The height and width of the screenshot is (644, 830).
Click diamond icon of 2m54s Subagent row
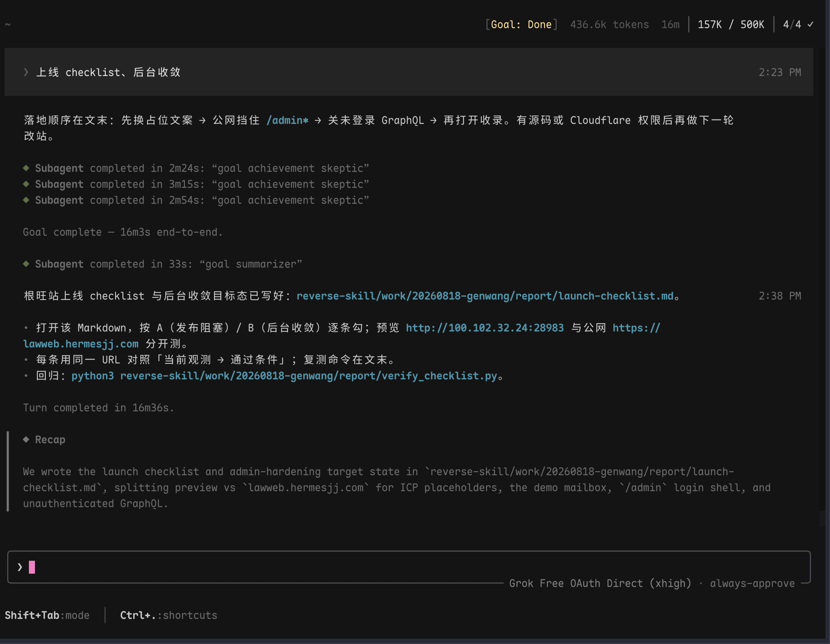tap(26, 200)
